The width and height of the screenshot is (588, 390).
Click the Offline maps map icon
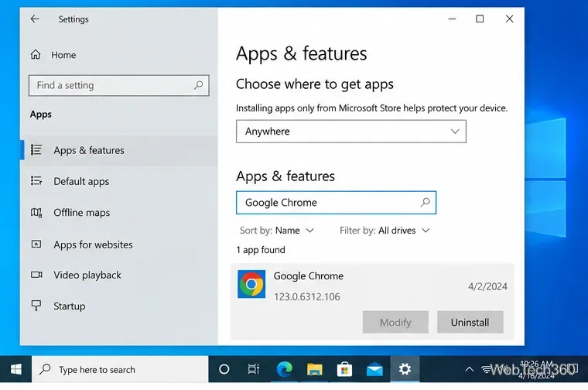point(36,212)
